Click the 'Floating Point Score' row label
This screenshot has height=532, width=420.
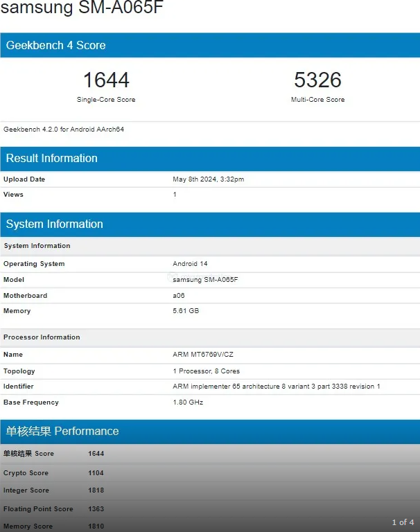(x=38, y=509)
